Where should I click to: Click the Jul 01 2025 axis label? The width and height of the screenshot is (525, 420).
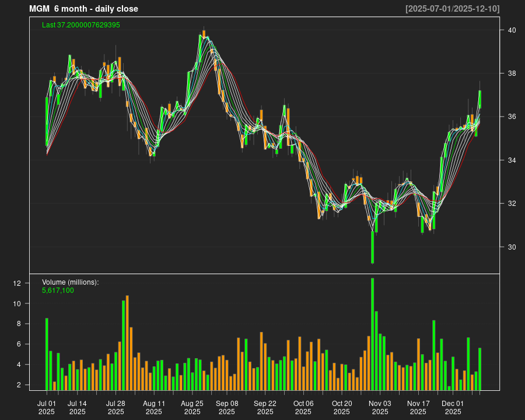point(47,407)
